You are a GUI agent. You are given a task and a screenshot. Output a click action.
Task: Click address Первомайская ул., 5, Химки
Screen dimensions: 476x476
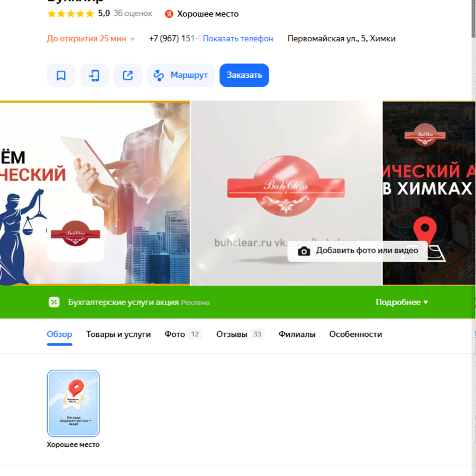point(341,39)
